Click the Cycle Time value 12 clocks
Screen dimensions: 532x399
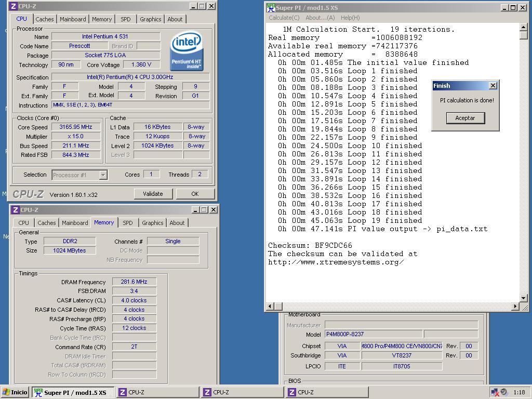click(134, 328)
